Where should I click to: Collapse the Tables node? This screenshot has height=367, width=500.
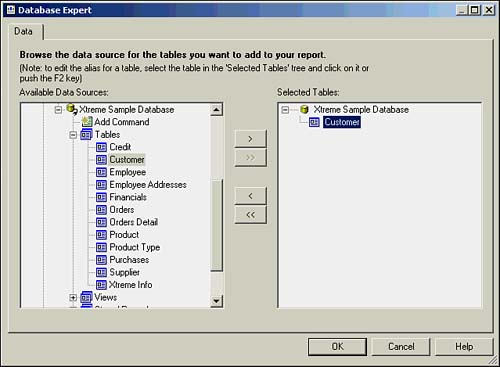[x=73, y=135]
